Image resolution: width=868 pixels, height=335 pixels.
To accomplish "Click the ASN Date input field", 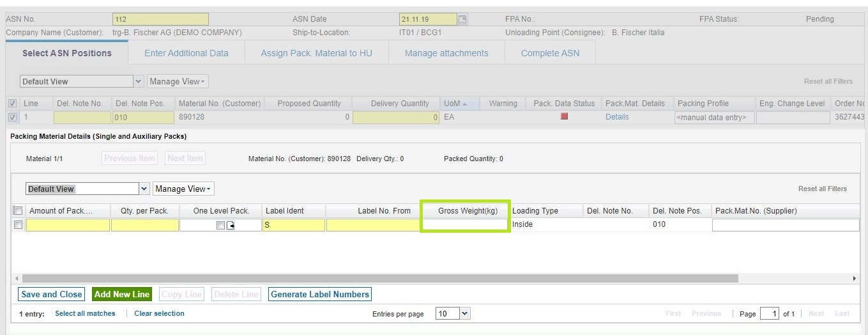I will [x=428, y=19].
